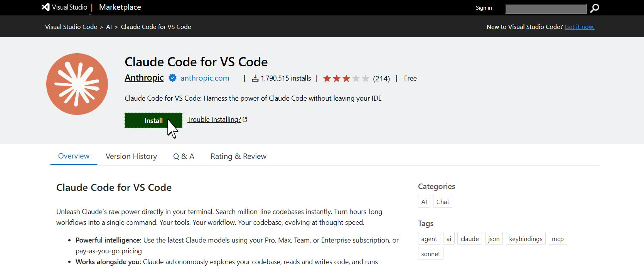Click the installs download icon
Viewport: 644px width, 268px height.
coord(255,79)
